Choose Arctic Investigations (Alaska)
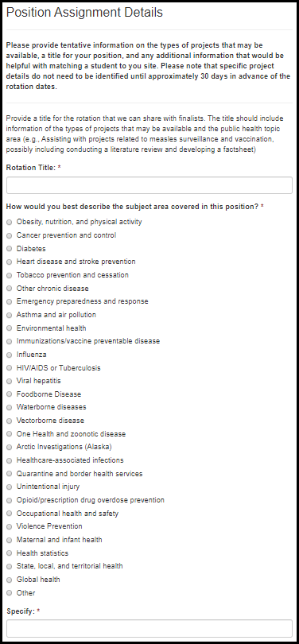Screen dimensions: 299x644 coord(10,448)
